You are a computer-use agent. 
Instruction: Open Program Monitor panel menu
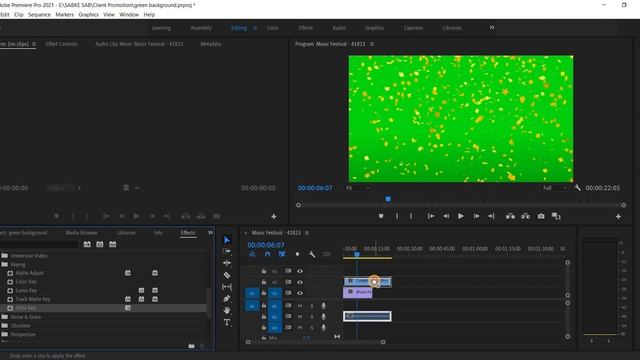pos(371,44)
